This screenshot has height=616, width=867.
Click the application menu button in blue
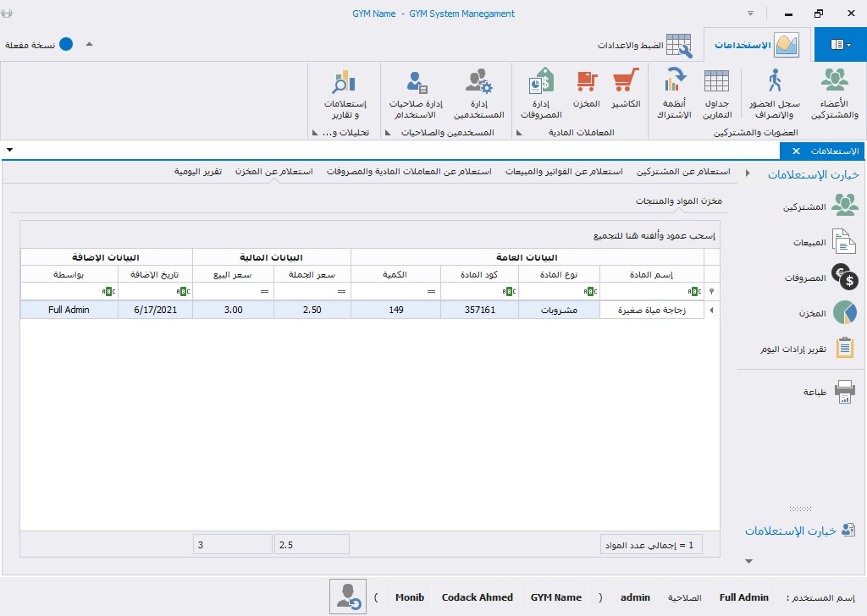pyautogui.click(x=841, y=45)
